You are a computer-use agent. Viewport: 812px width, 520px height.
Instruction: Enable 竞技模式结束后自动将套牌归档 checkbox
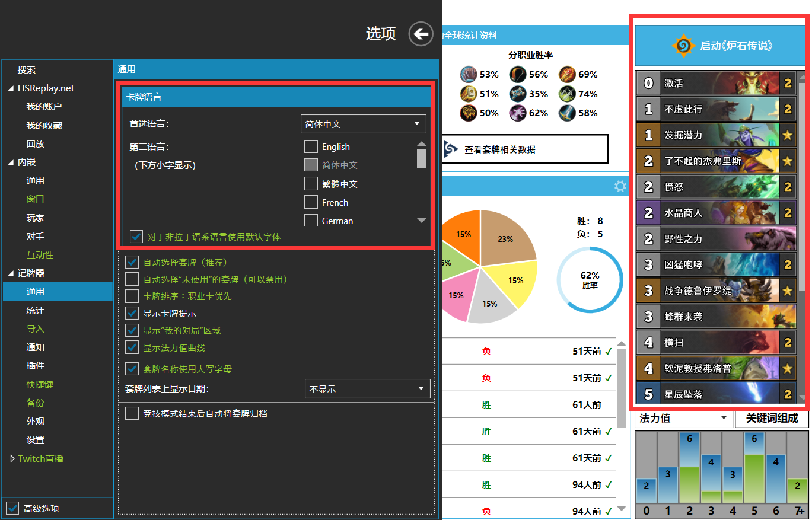click(132, 413)
